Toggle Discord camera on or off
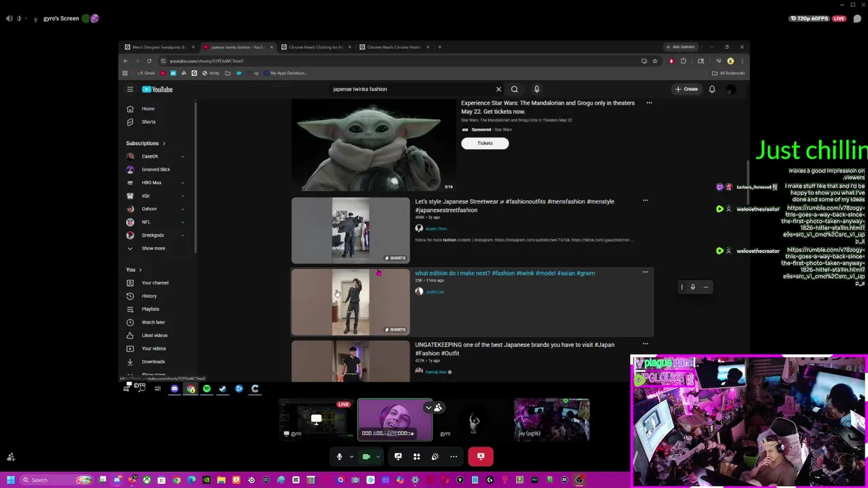 [x=366, y=456]
